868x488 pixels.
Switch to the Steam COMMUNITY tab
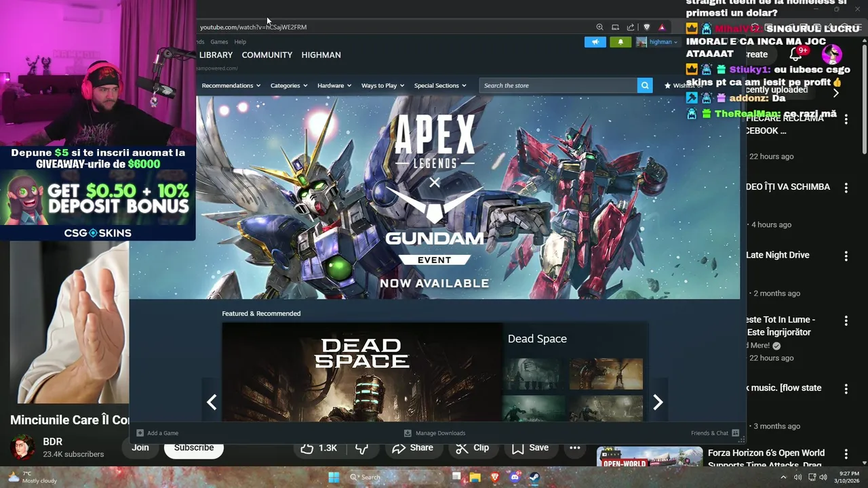pyautogui.click(x=267, y=55)
